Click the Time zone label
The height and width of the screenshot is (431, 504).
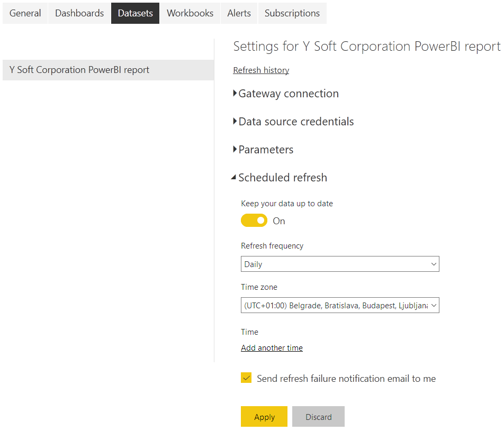[259, 287]
